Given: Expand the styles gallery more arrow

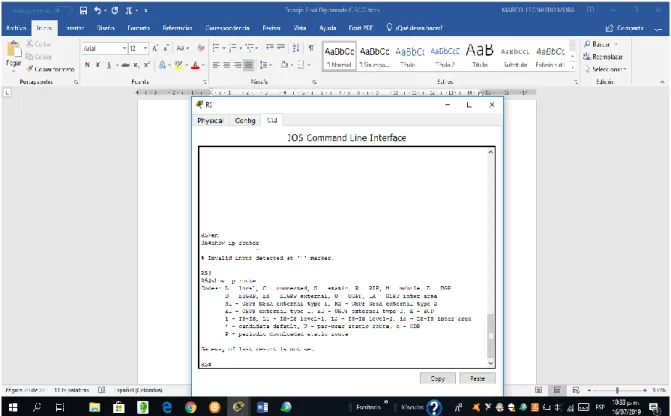Looking at the screenshot, I should tap(573, 67).
